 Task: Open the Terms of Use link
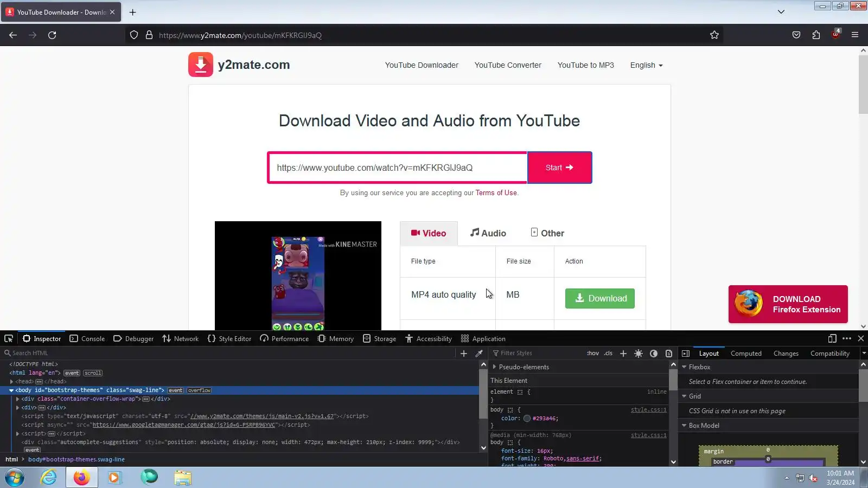pyautogui.click(x=496, y=192)
